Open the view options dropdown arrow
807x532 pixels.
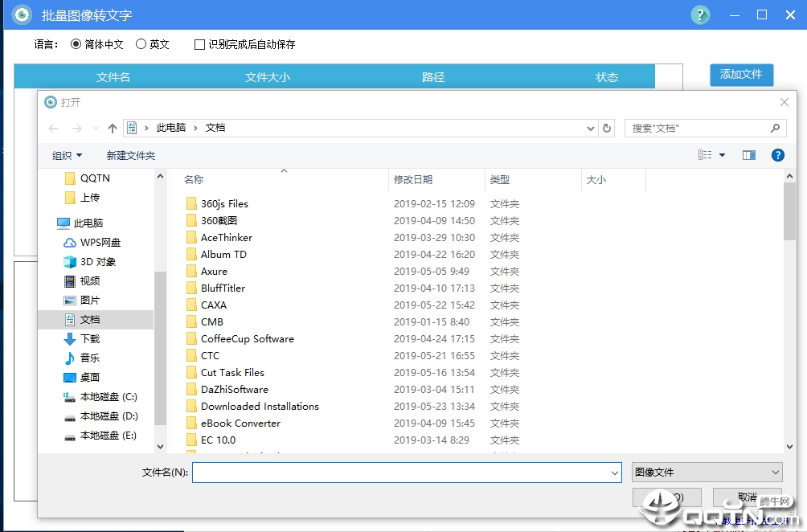pos(722,155)
